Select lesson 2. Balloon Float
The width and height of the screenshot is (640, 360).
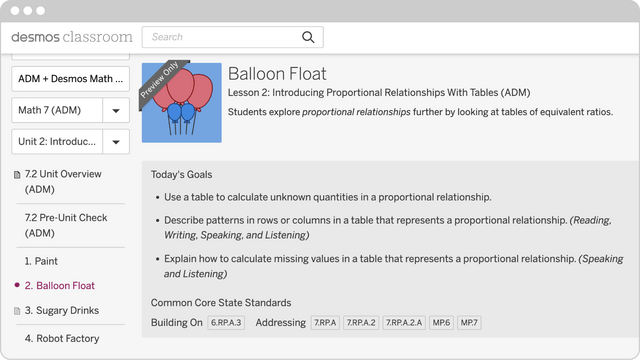tap(60, 286)
